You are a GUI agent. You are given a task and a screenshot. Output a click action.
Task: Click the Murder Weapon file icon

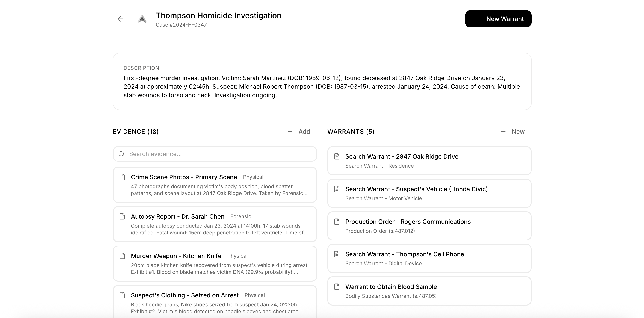(122, 256)
